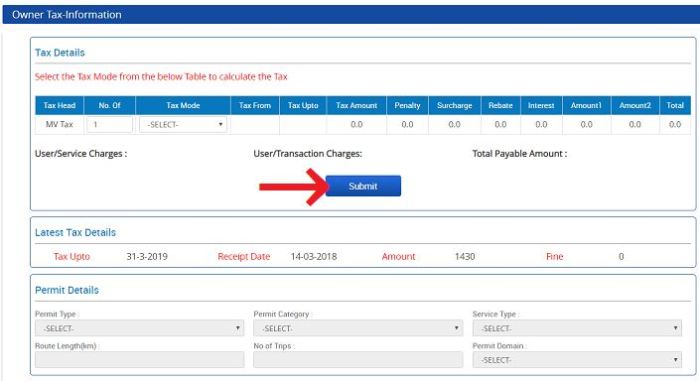Open the Service Type dropdown
This screenshot has width=700, height=381.
(577, 328)
